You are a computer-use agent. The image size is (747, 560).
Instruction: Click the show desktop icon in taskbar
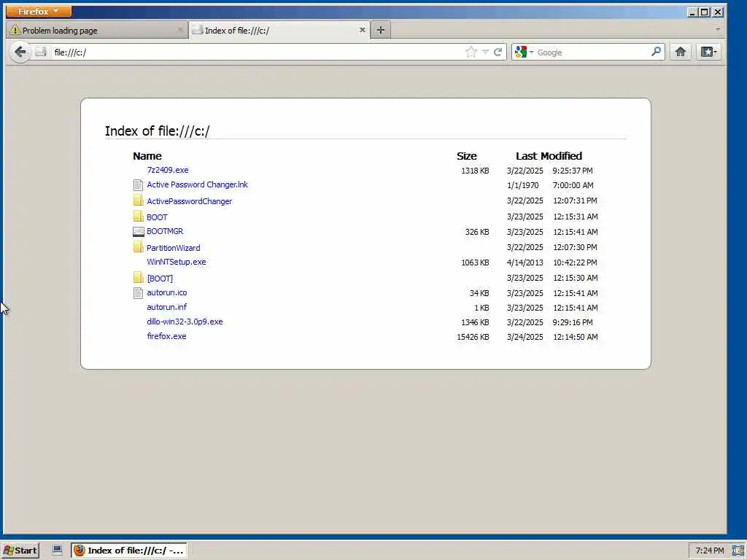point(57,550)
